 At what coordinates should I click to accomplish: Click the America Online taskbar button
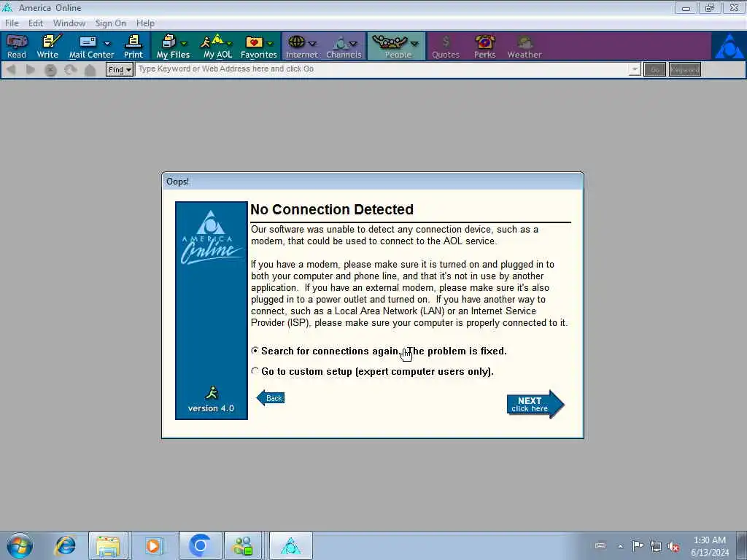[x=290, y=545]
